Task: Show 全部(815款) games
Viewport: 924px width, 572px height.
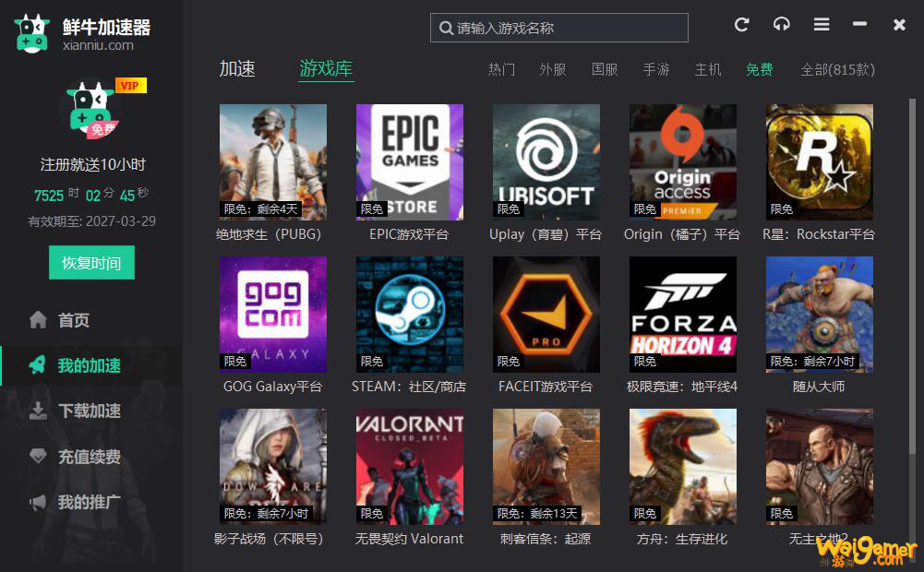Action: click(x=837, y=69)
